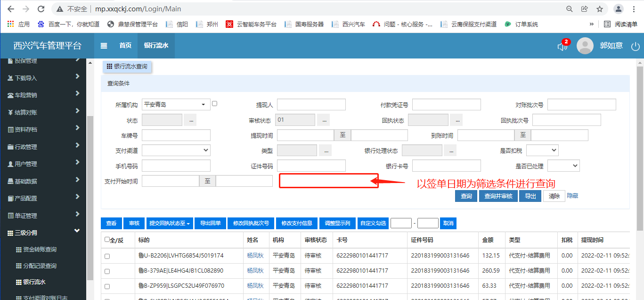Click the user avatar 郭如意

tap(585, 46)
